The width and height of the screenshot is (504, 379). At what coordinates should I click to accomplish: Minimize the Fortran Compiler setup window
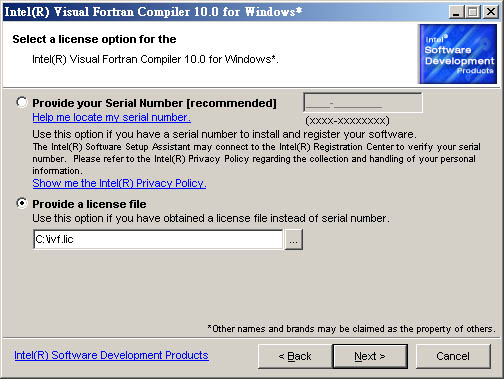(456, 12)
